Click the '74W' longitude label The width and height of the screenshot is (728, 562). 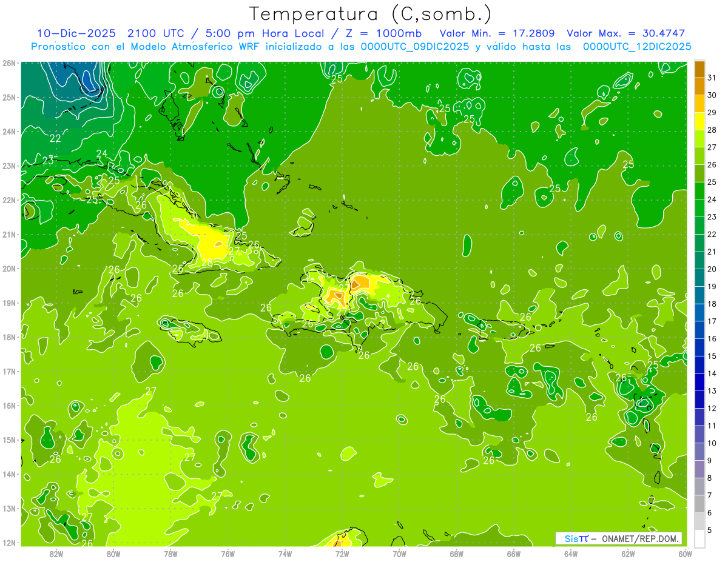coord(285,554)
